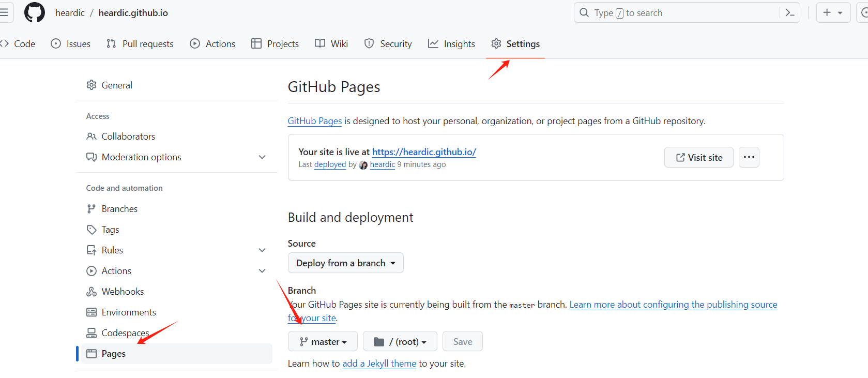The image size is (868, 378).
Task: Open the three-dots site options menu
Action: tap(749, 157)
